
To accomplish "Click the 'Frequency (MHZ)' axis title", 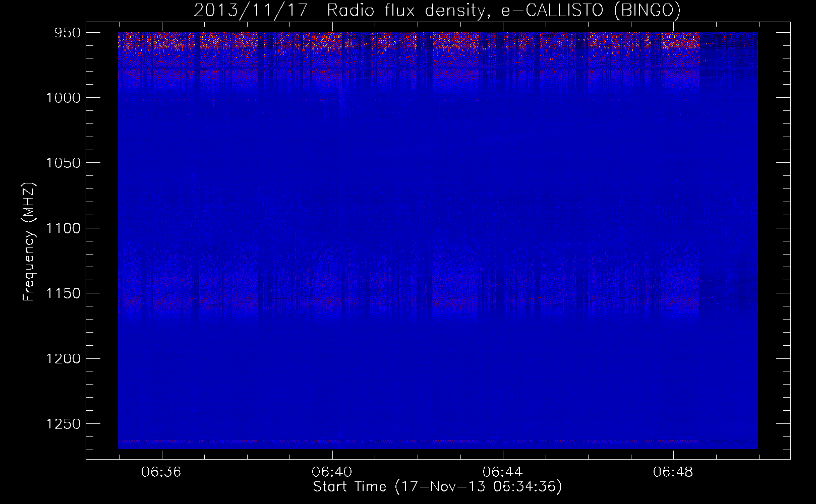I will point(29,241).
